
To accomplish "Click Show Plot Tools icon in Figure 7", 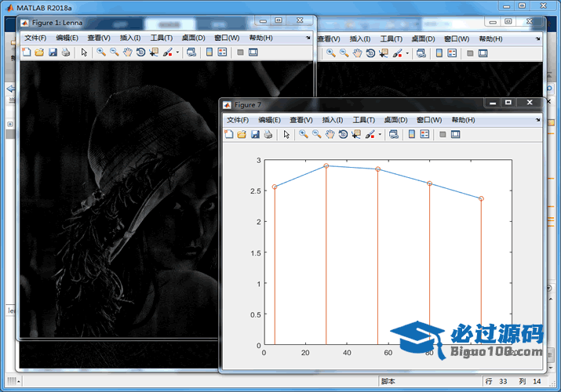I will pyautogui.click(x=455, y=135).
